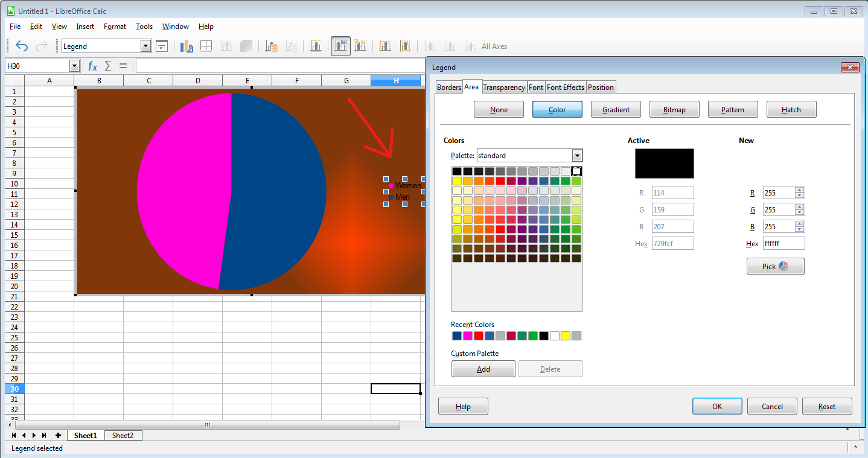Click the Hex input field
Viewport: 868px width, 458px height.
(783, 243)
